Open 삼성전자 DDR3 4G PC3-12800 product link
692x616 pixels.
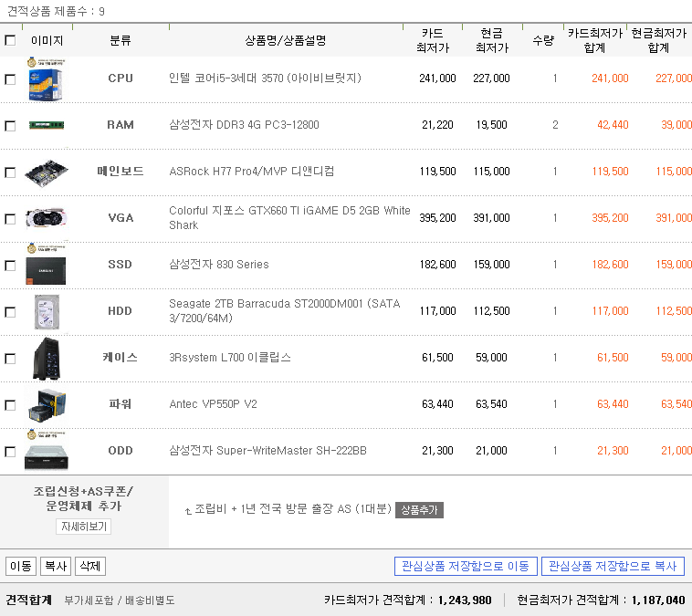tap(244, 125)
